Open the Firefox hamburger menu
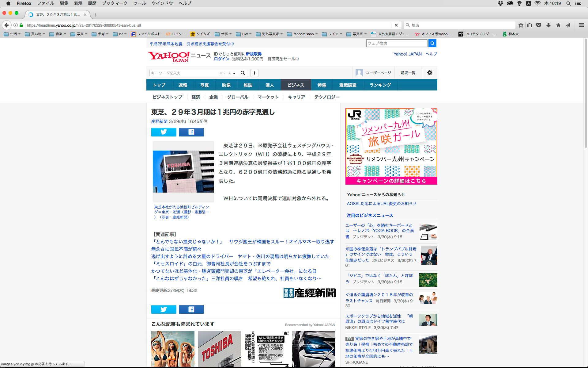The width and height of the screenshot is (588, 368). point(581,25)
